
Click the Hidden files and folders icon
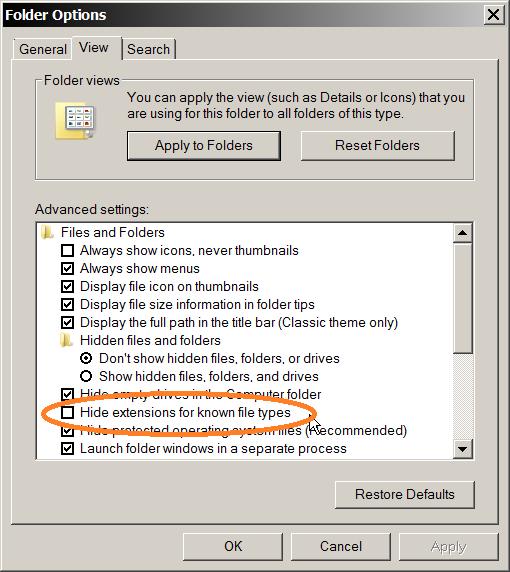click(x=66, y=340)
